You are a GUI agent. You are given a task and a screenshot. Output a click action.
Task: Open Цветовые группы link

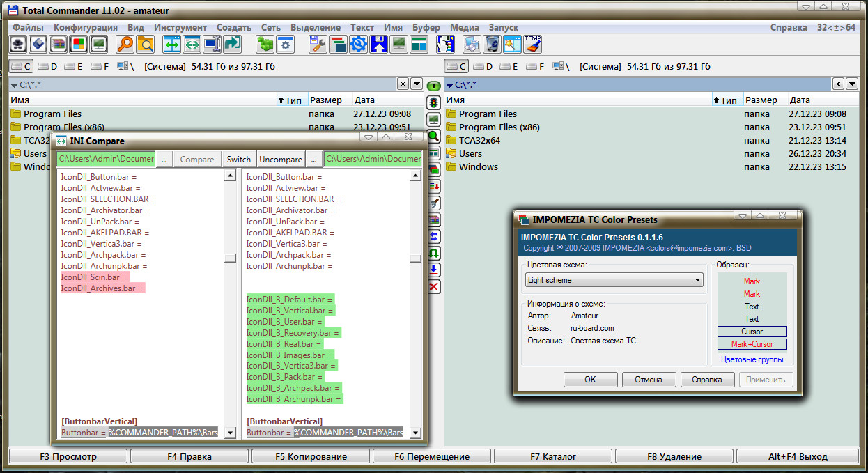coord(752,359)
